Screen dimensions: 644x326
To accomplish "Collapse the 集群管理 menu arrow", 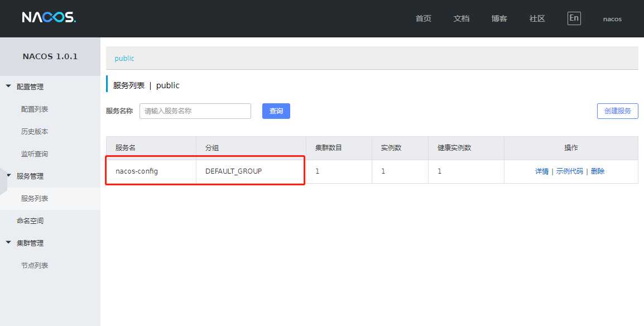I will pos(8,243).
